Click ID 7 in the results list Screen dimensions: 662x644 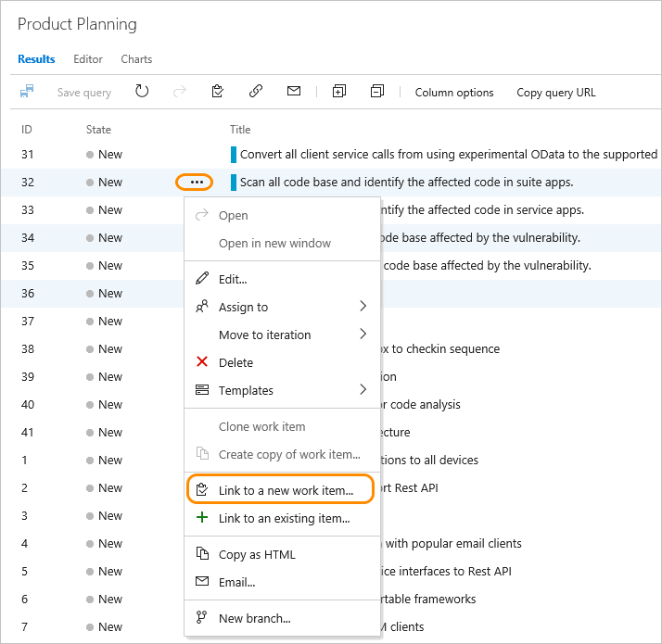coord(24,627)
